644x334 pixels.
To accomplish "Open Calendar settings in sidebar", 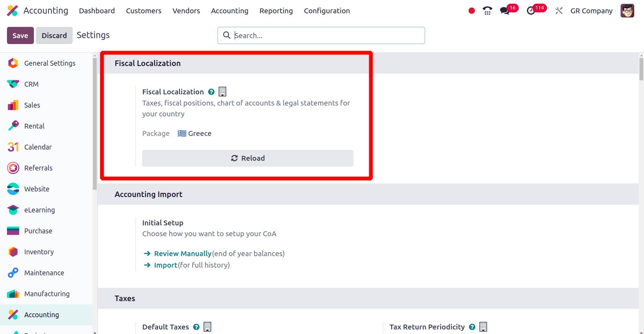I will pyautogui.click(x=46, y=147).
